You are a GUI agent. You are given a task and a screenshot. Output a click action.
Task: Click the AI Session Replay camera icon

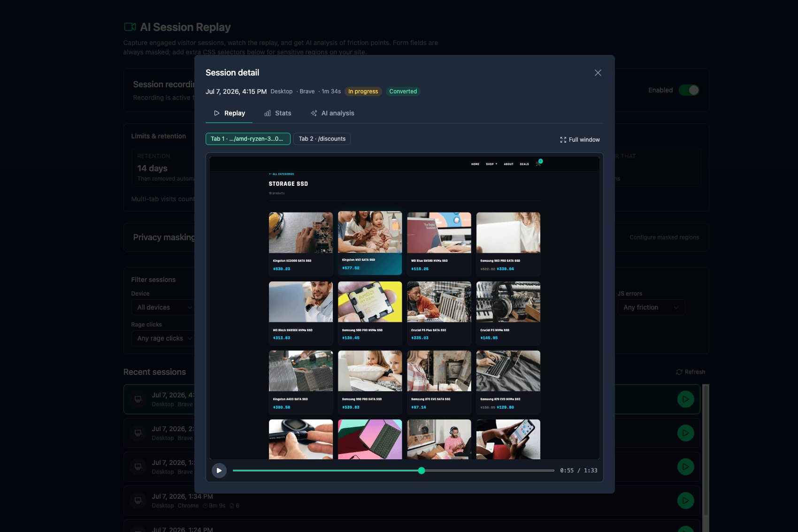130,27
